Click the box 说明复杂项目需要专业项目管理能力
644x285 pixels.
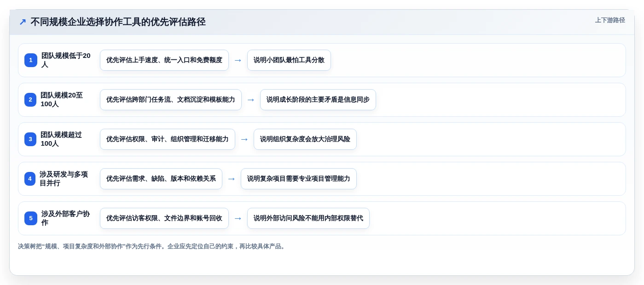299,179
